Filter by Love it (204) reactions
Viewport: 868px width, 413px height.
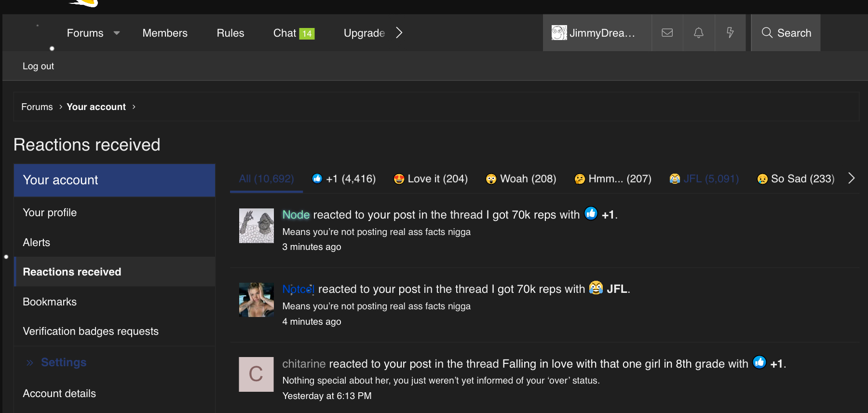[x=431, y=179]
